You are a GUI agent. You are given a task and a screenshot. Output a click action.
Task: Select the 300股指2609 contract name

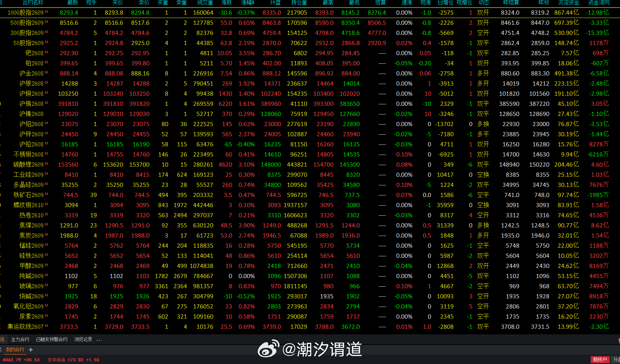(27, 33)
